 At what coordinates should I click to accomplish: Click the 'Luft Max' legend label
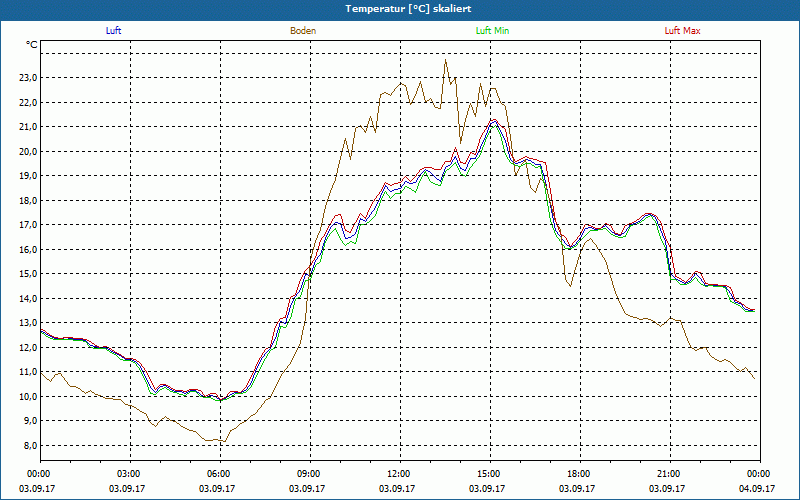pos(682,31)
